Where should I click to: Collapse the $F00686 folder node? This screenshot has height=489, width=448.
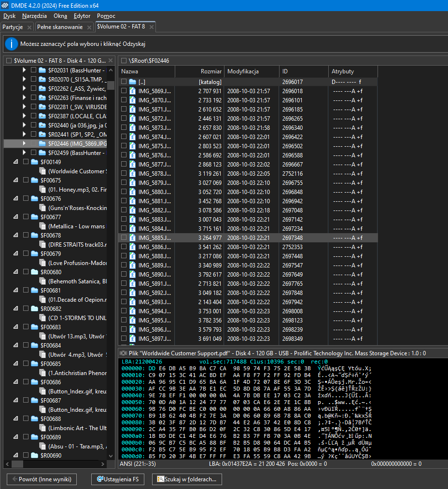(16, 382)
